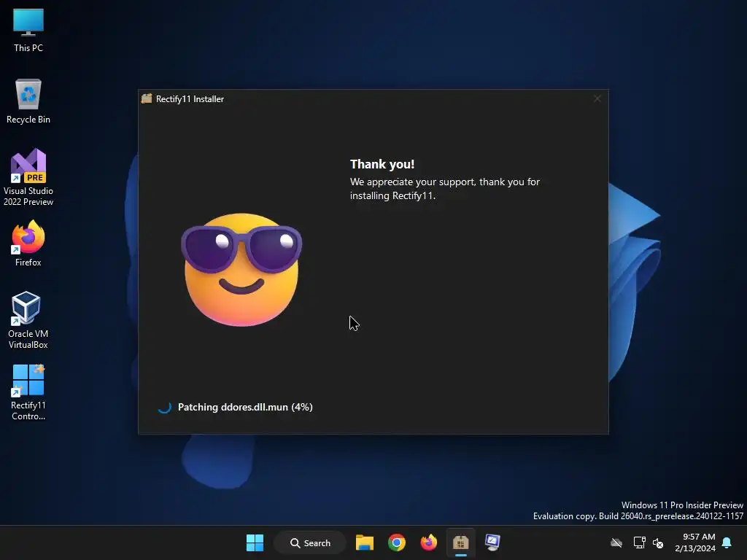The height and width of the screenshot is (560, 747).
Task: Launch Visual Studio 2022 Preview shortcut
Action: [28, 177]
